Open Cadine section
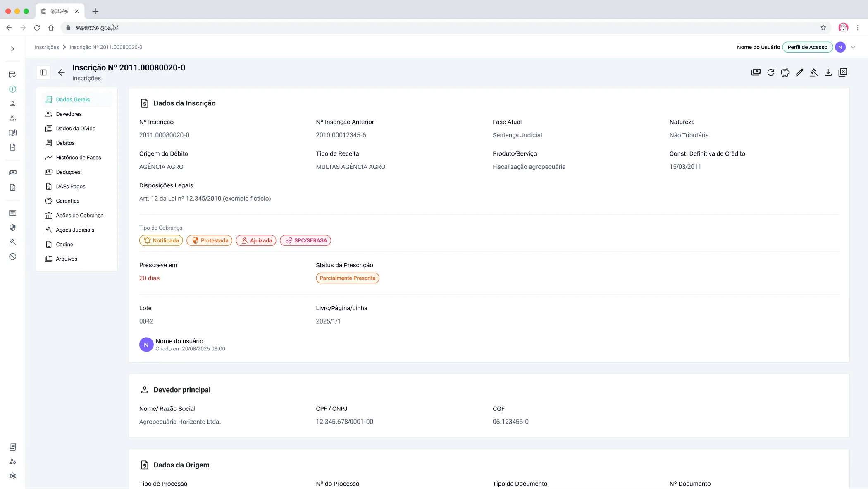 [x=77, y=244]
